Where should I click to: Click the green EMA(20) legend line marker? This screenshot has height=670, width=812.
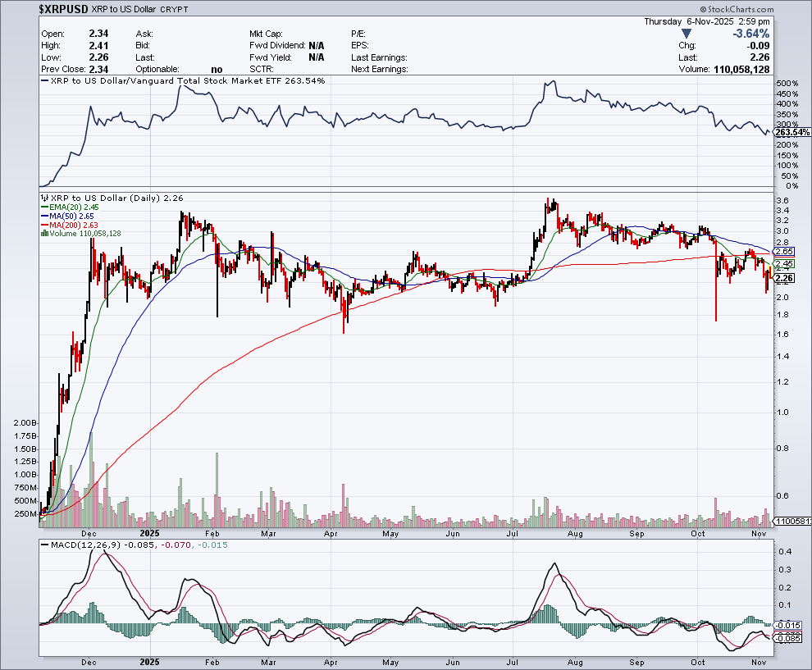click(43, 207)
